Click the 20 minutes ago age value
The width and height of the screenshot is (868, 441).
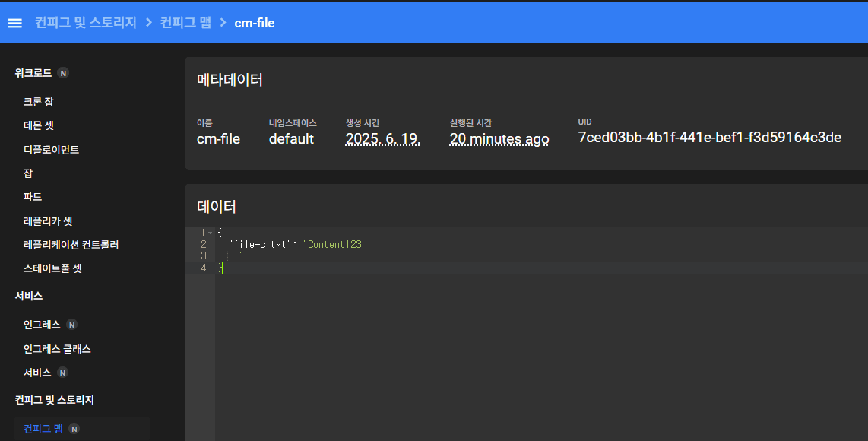coord(499,139)
